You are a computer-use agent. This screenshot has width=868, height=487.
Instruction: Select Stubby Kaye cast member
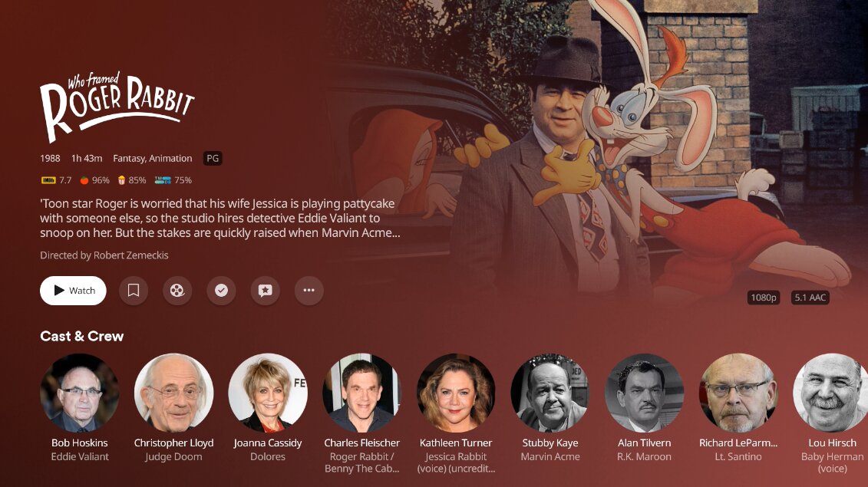click(x=550, y=393)
